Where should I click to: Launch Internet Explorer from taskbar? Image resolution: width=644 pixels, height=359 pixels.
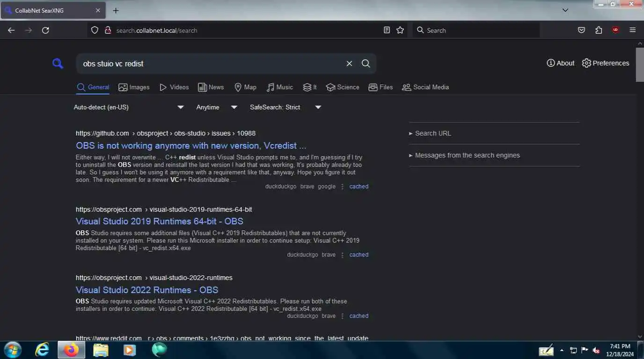[42, 350]
